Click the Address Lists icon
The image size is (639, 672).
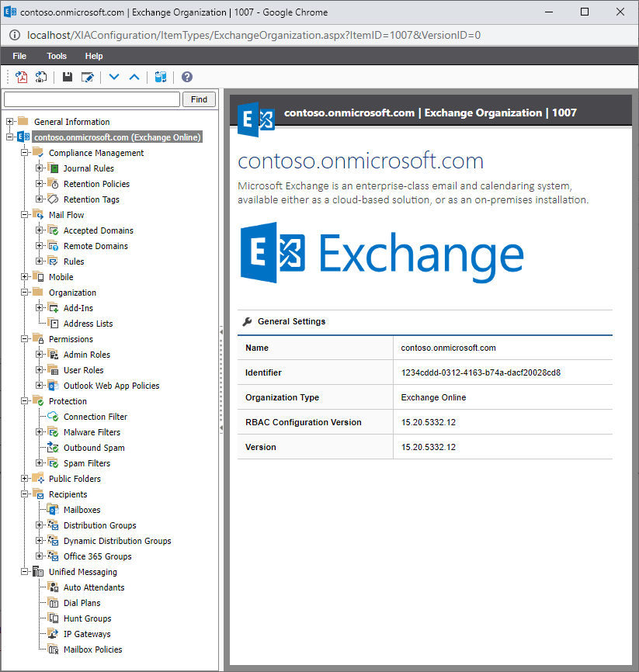pyautogui.click(x=53, y=323)
